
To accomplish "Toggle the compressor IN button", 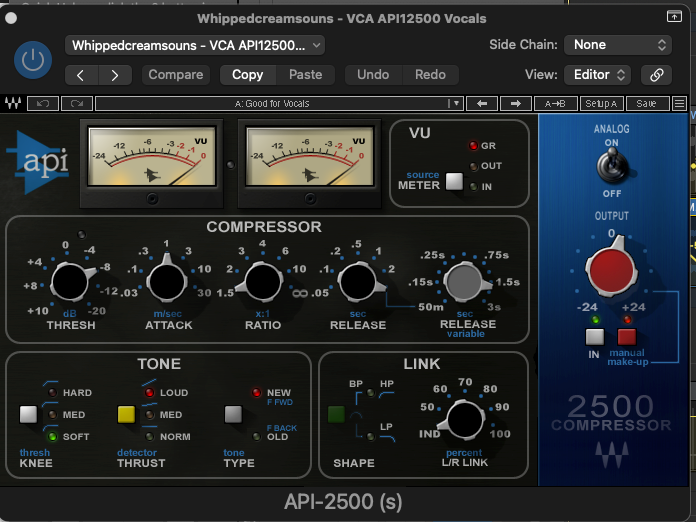I will (x=594, y=337).
